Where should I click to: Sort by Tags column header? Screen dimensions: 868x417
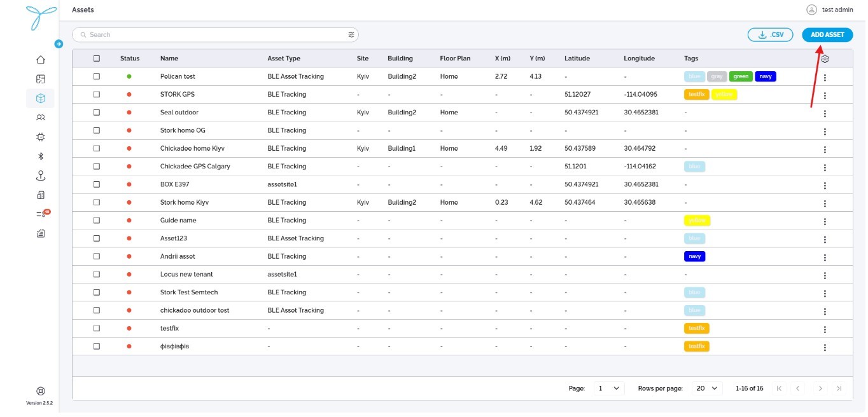coord(691,58)
